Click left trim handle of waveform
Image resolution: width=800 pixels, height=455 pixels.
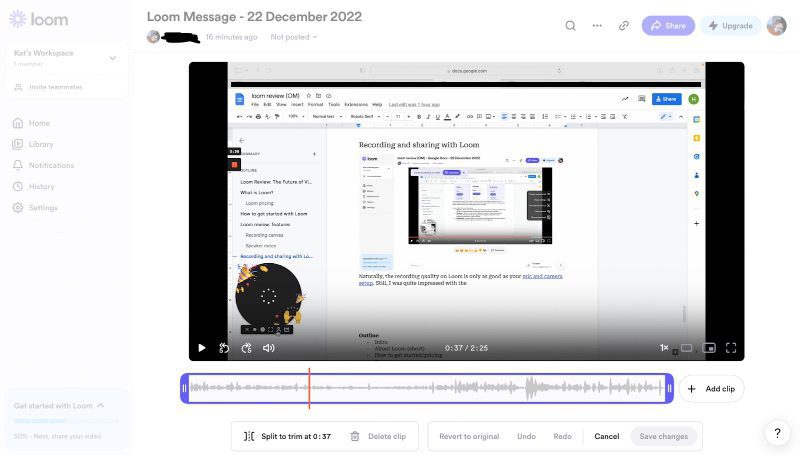click(x=184, y=388)
